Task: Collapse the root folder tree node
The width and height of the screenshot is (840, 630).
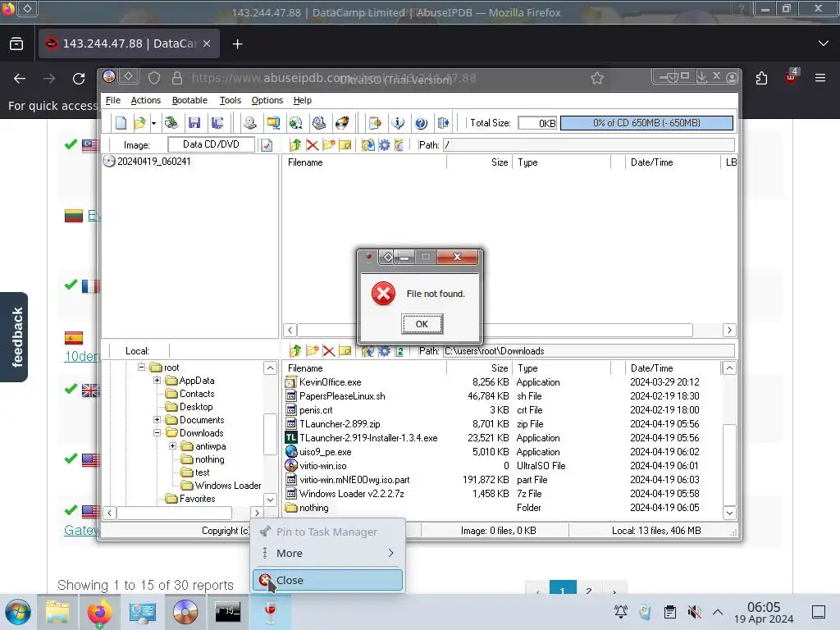Action: point(141,367)
